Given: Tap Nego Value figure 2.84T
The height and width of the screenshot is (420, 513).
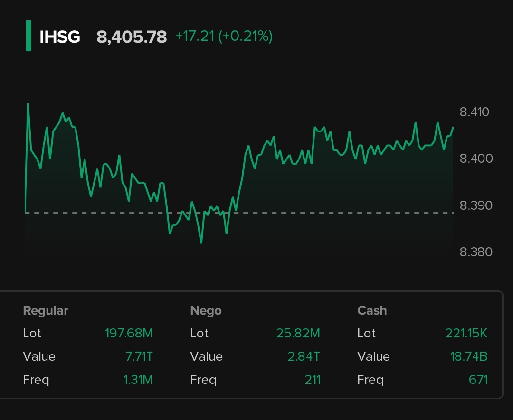Looking at the screenshot, I should coord(304,356).
